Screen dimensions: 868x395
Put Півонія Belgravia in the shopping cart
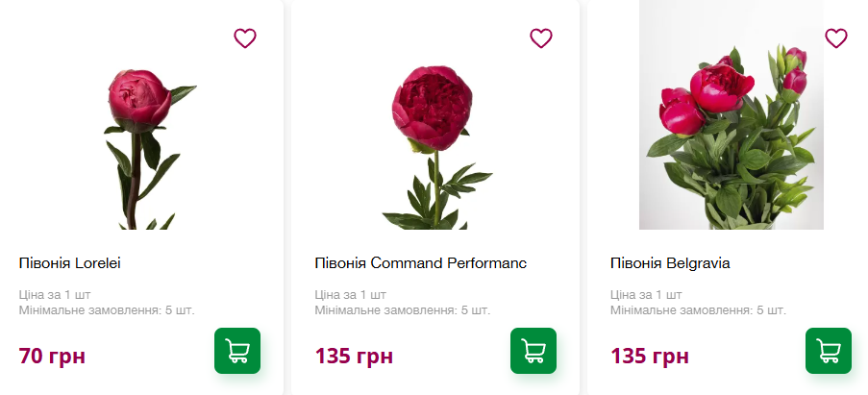point(828,351)
